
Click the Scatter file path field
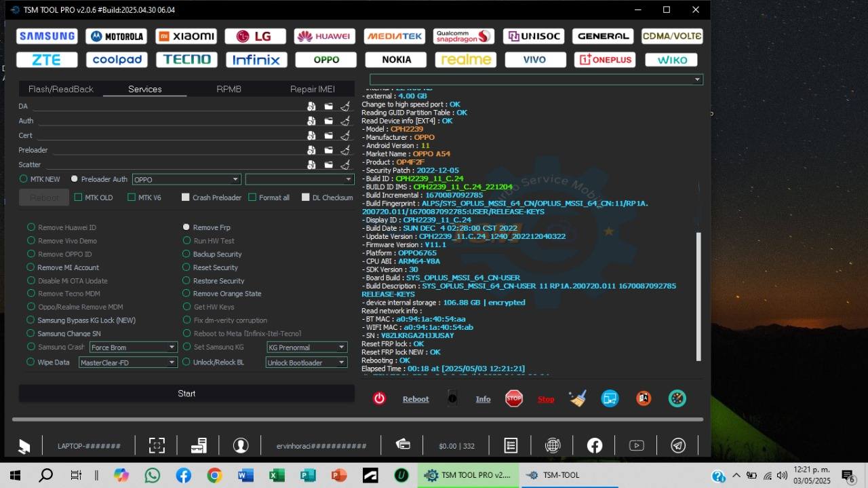pos(173,165)
